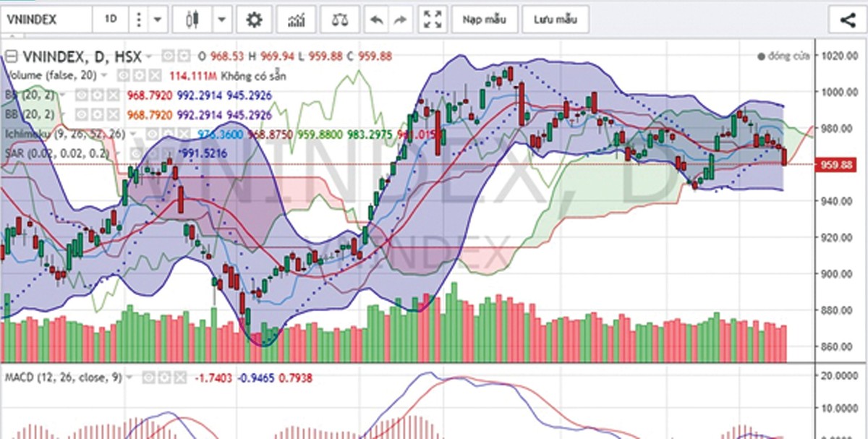Open dropdown arrow beside candlestick icon
This screenshot has height=439, width=868.
click(x=222, y=20)
